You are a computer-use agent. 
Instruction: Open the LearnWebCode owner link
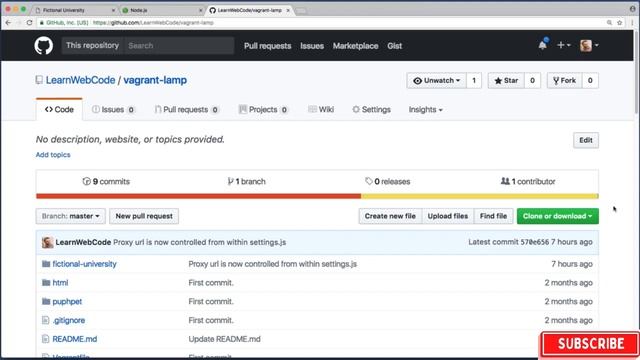80,80
